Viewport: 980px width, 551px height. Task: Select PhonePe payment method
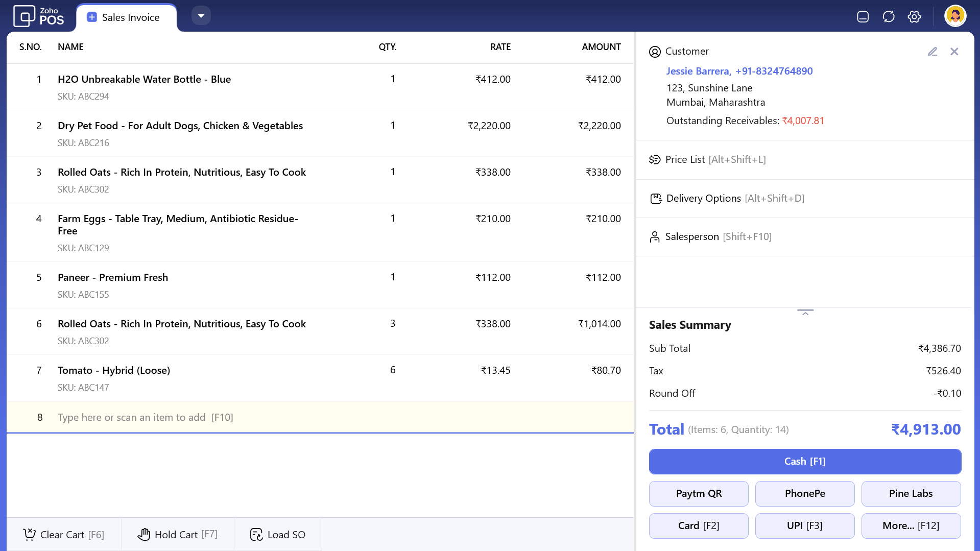point(805,493)
